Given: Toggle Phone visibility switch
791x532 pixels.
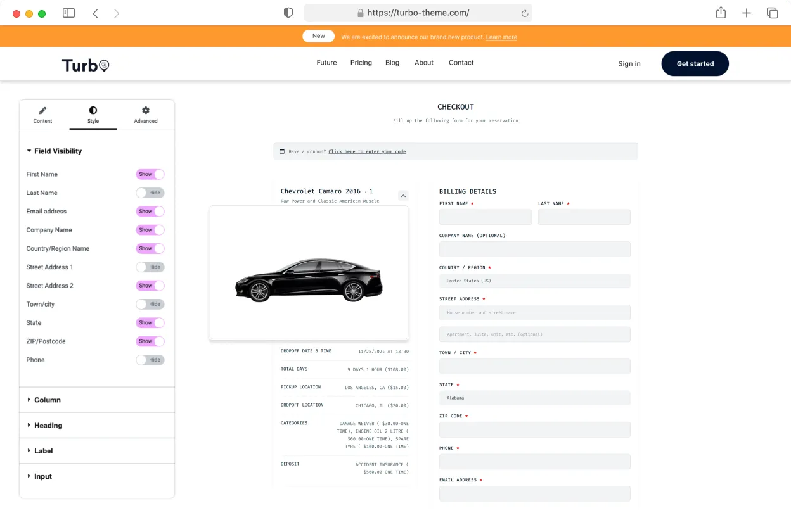Looking at the screenshot, I should pyautogui.click(x=150, y=360).
